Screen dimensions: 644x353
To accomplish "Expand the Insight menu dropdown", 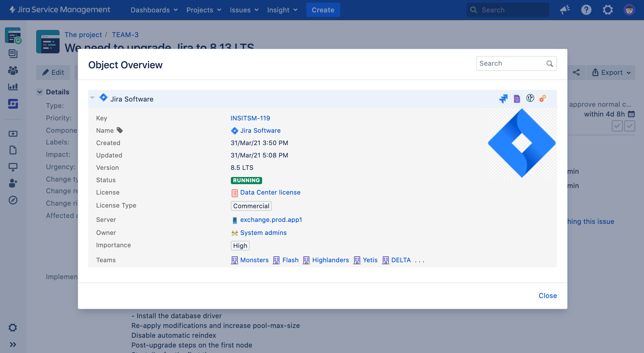I will [x=282, y=10].
